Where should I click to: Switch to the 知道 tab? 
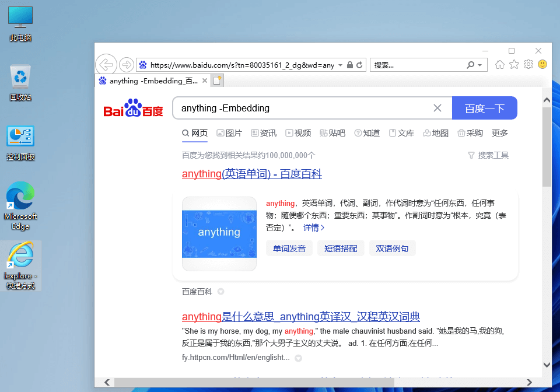point(367,133)
